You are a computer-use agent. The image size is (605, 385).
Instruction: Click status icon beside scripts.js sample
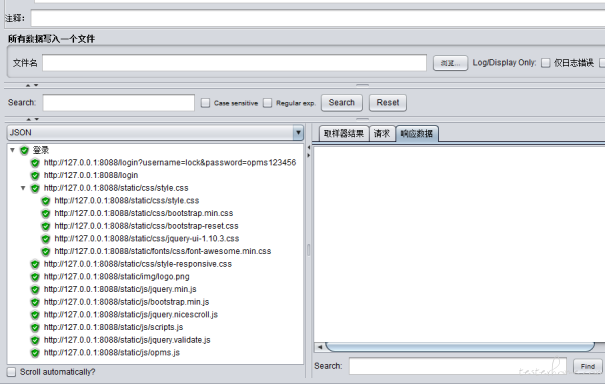[x=35, y=328]
